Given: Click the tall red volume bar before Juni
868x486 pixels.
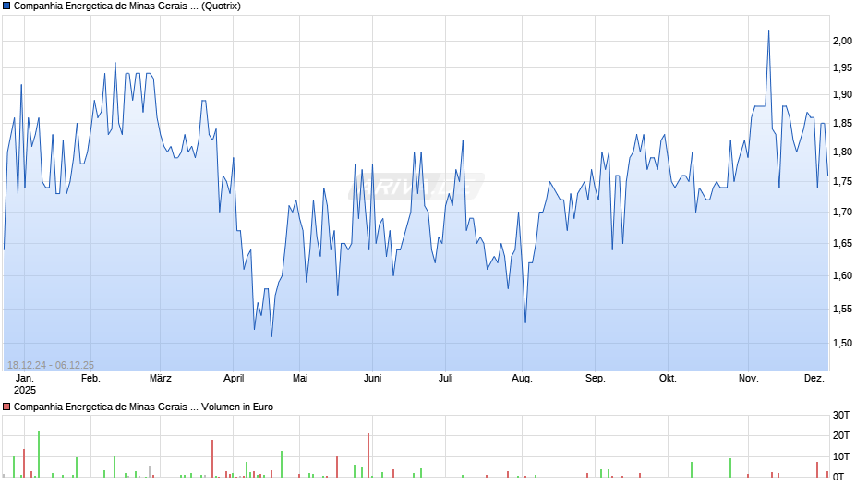Looking at the screenshot, I should click(x=368, y=456).
